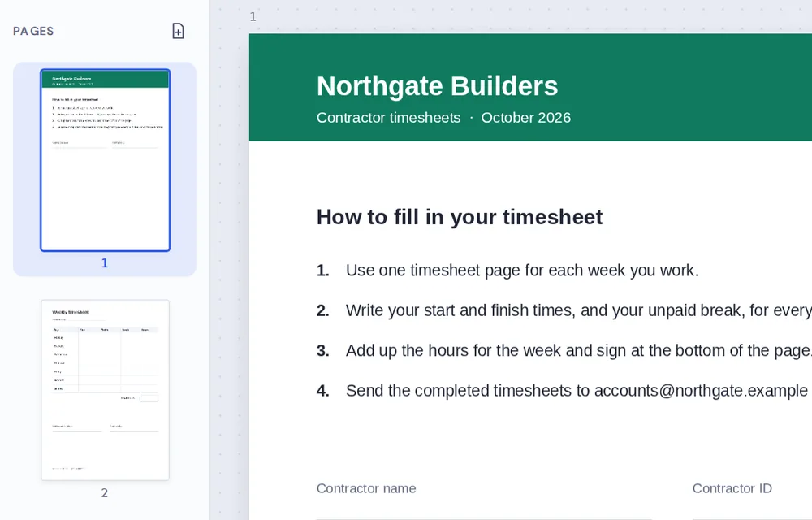Open page 2 Weekly timesheet thumbnail
This screenshot has width=812, height=520.
[x=105, y=390]
